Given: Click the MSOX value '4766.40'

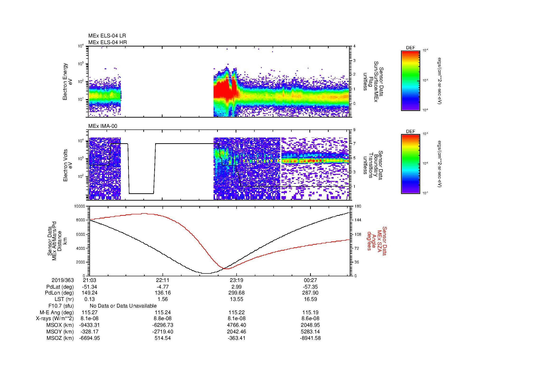Looking at the screenshot, I should click(x=236, y=325).
